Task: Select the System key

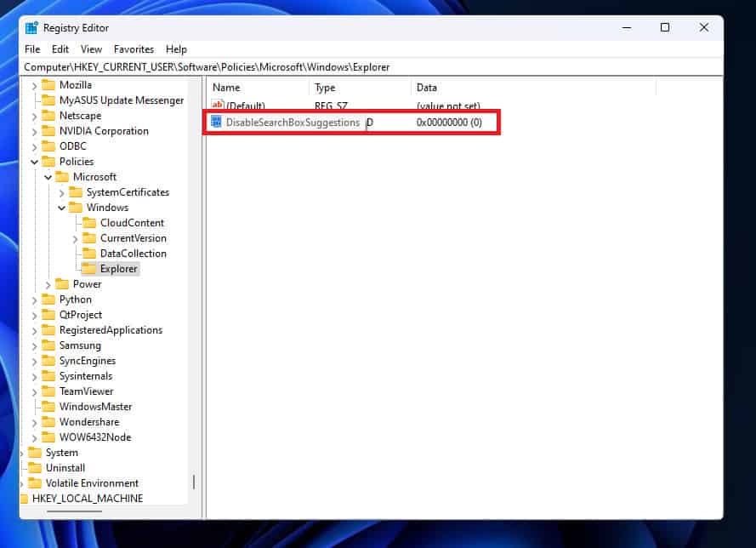Action: click(62, 453)
